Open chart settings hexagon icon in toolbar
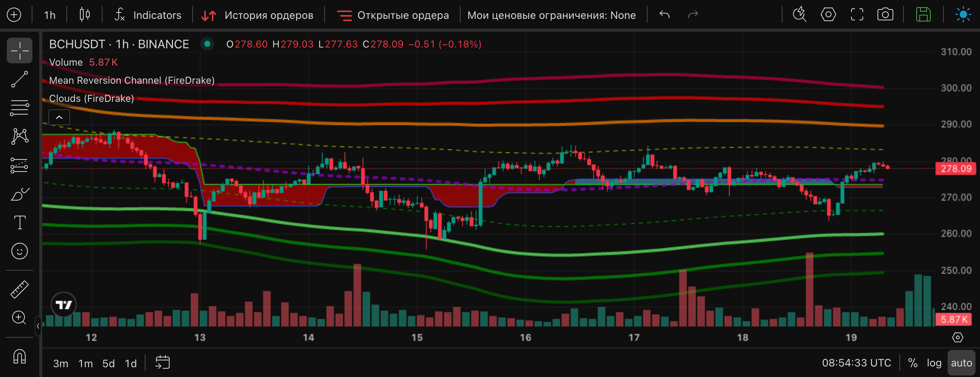This screenshot has width=980, height=377. click(x=828, y=15)
